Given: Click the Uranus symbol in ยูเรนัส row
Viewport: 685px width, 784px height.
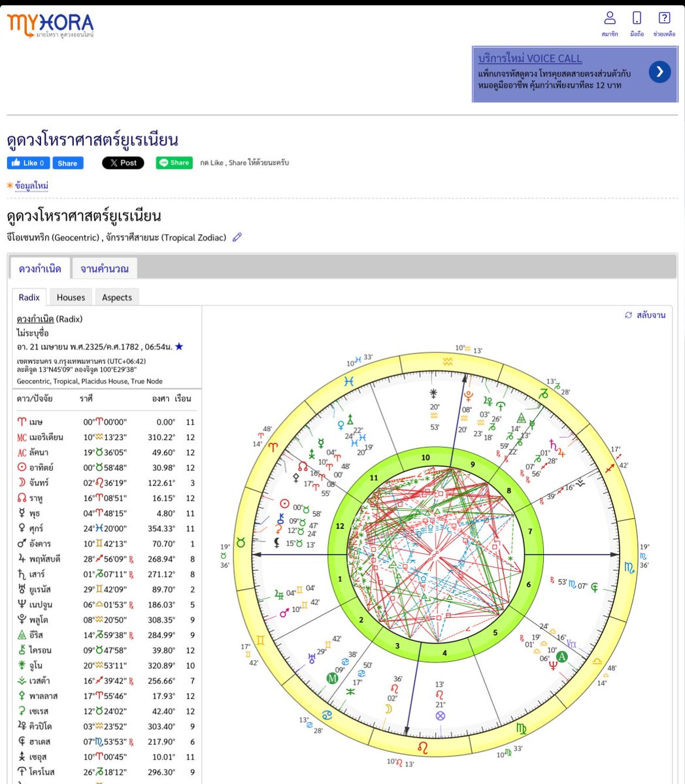Looking at the screenshot, I should tap(22, 589).
